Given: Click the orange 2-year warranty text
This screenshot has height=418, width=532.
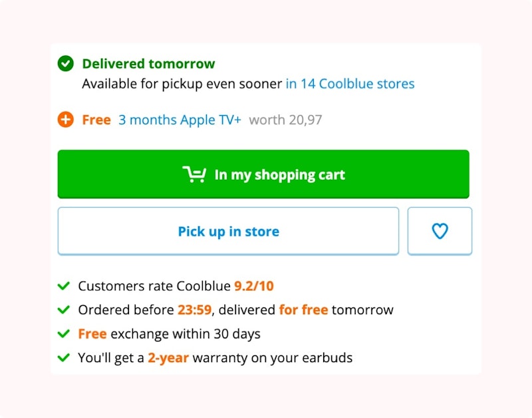Looking at the screenshot, I should coord(168,358).
